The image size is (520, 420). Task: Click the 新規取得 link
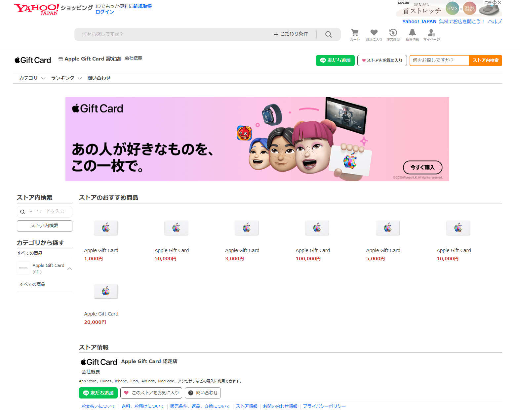point(142,6)
